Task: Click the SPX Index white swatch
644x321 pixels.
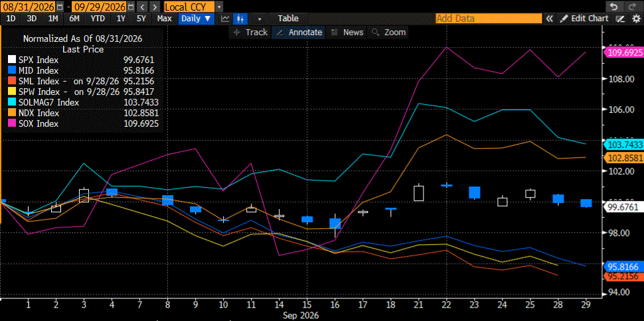Action: pyautogui.click(x=12, y=60)
